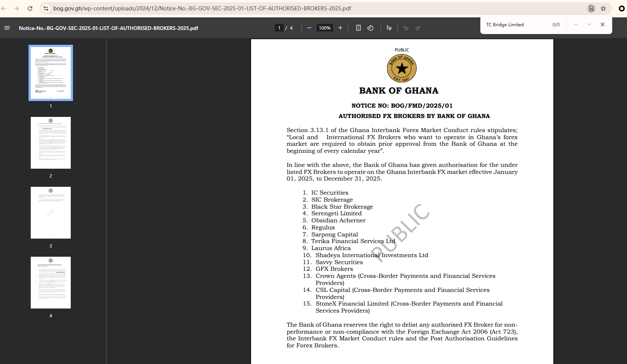Image resolution: width=627 pixels, height=364 pixels.
Task: Click 'Regulus' list entry
Action: [x=323, y=227]
